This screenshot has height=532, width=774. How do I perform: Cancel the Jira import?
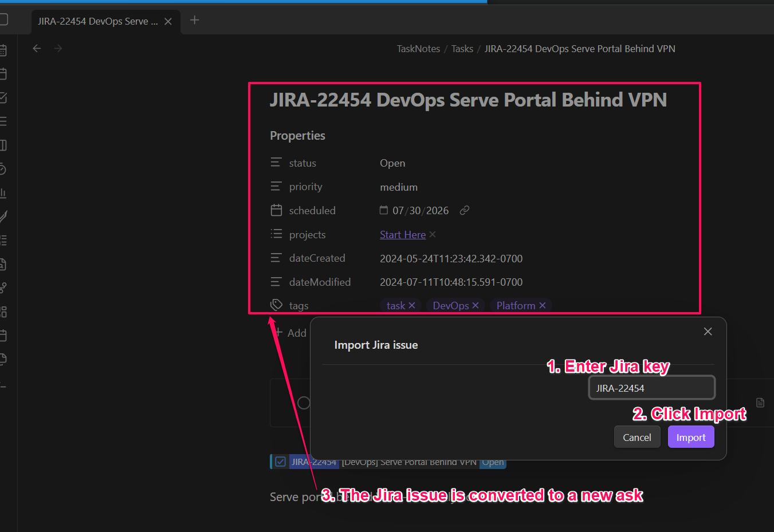click(637, 437)
